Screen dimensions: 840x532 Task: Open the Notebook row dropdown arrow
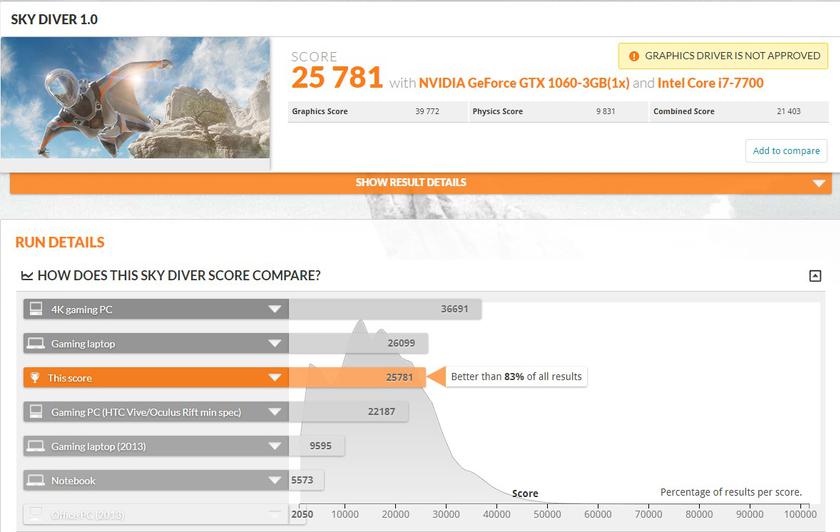274,480
